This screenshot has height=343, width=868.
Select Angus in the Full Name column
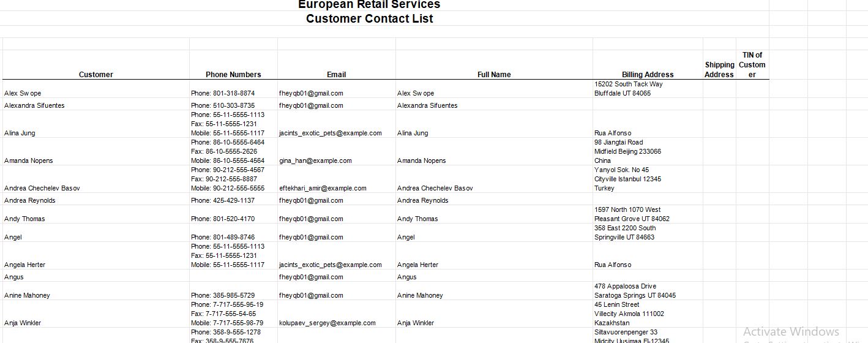(407, 277)
